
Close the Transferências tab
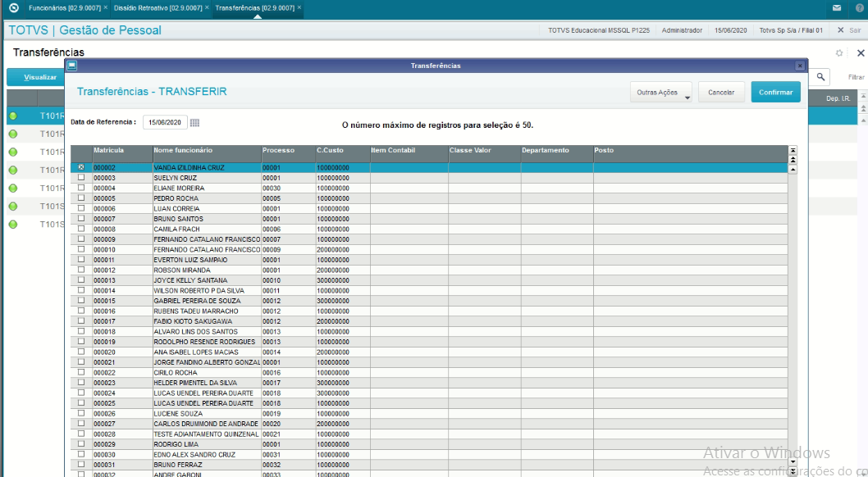click(299, 7)
